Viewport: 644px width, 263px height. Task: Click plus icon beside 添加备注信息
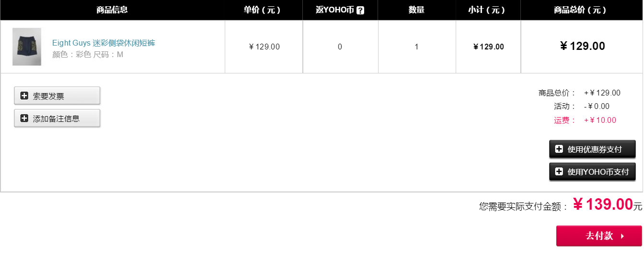pyautogui.click(x=24, y=118)
